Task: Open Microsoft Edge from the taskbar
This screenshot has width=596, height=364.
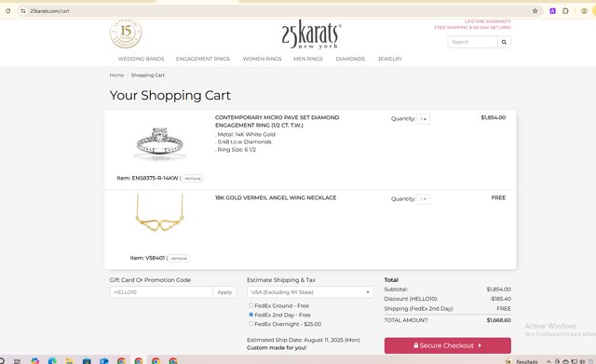Action: (x=52, y=360)
